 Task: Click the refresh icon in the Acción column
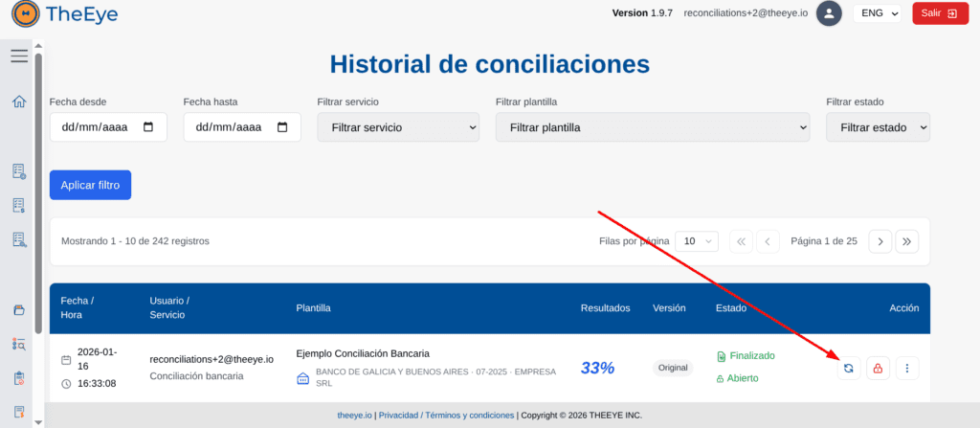coord(848,368)
